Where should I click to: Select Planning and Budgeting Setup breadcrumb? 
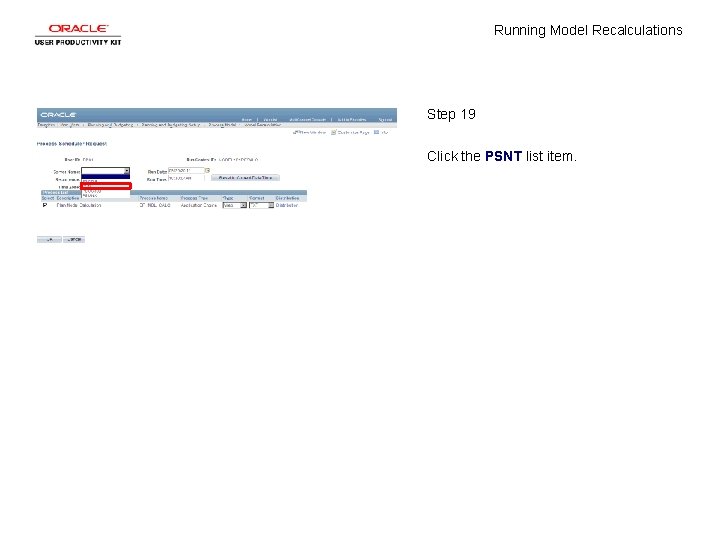point(170,125)
